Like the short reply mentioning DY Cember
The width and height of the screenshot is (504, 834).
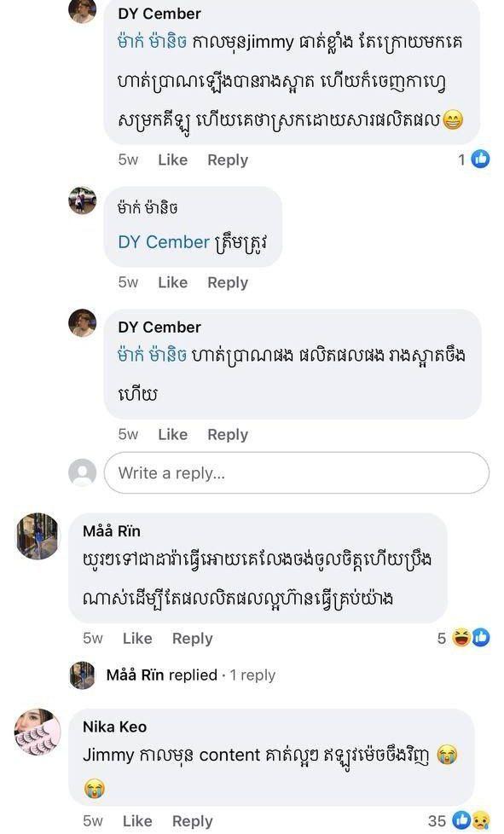[173, 282]
